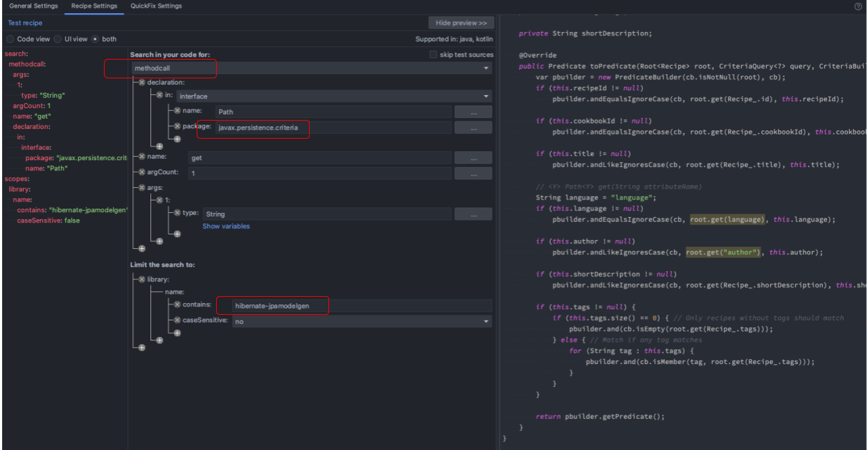
Task: Click highlighted 'root.get(language)' in preview code
Action: 727,219
